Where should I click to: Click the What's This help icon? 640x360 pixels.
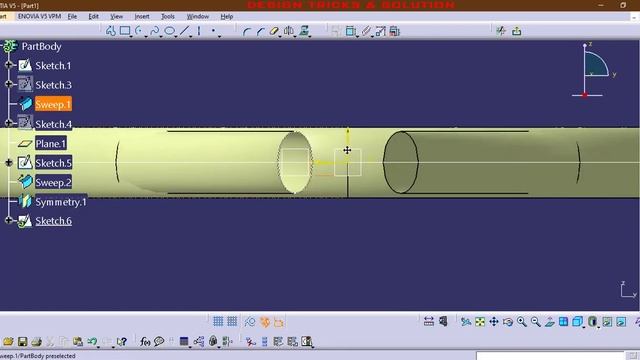121,341
